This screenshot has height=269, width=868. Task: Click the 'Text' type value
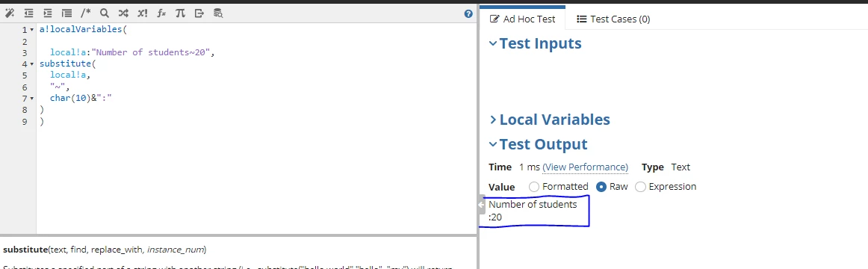681,167
